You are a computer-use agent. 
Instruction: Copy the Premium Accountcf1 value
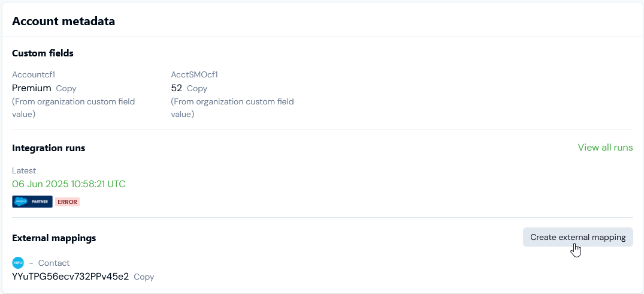(66, 88)
